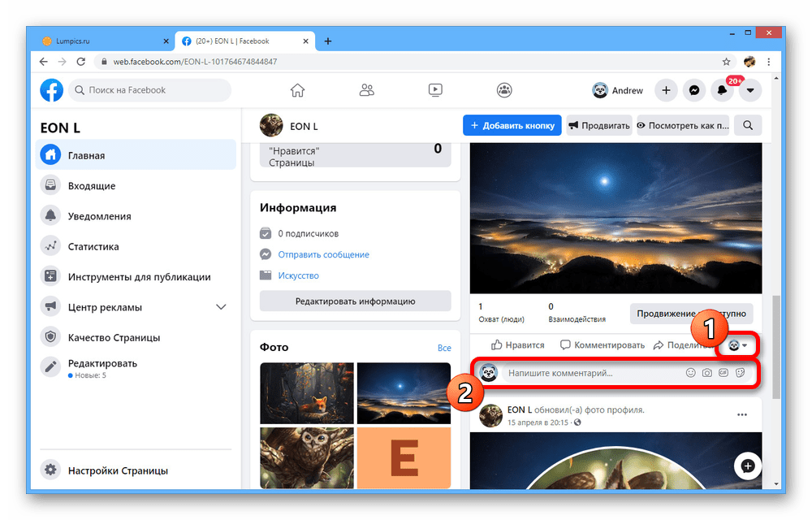Image resolution: width=812 pixels, height=520 pixels.
Task: Add a sticker via sticker icon
Action: click(740, 372)
